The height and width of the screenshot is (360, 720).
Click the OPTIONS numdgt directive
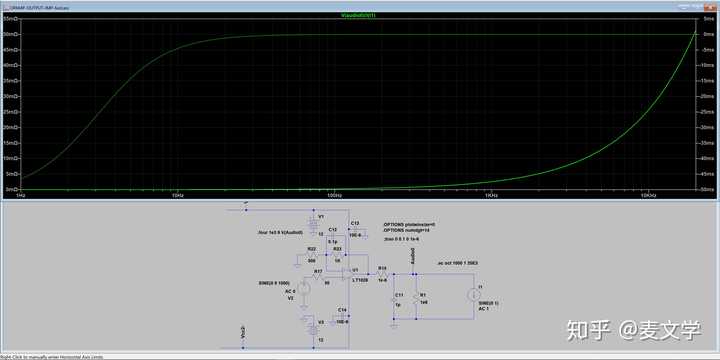(406, 231)
